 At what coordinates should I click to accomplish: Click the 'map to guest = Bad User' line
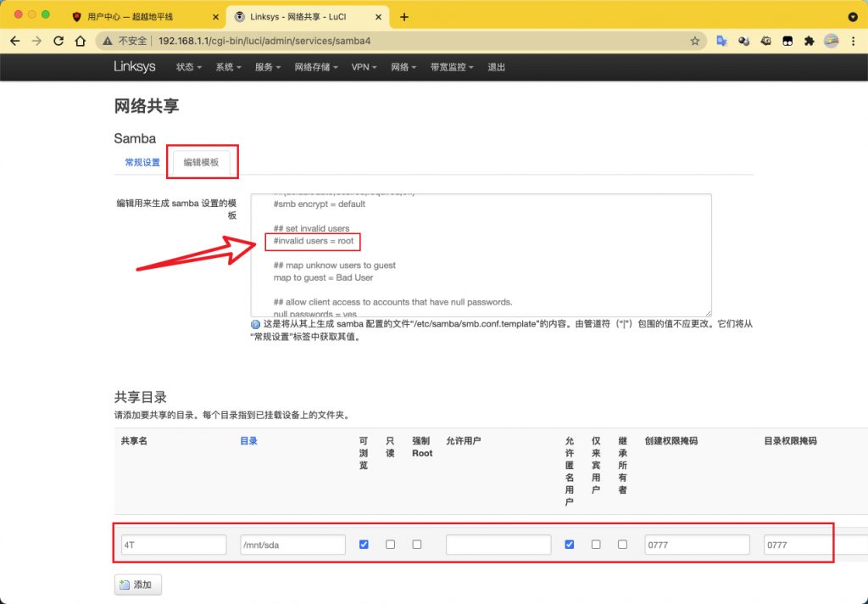pyautogui.click(x=323, y=277)
